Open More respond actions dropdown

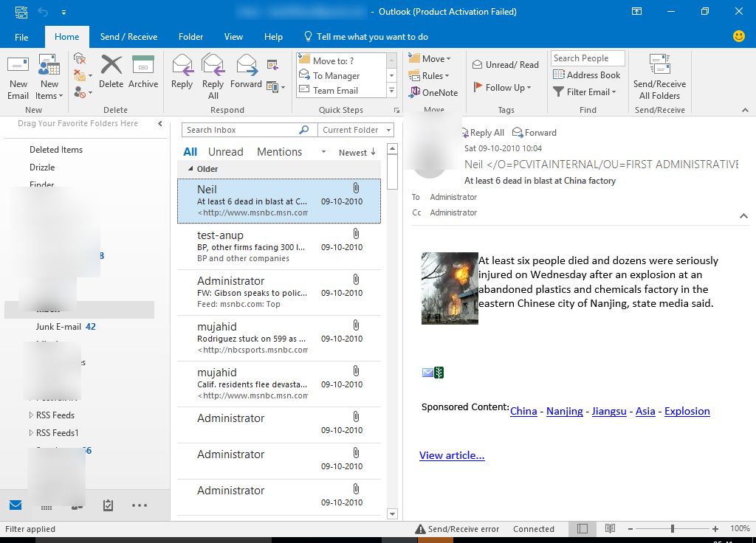point(276,87)
